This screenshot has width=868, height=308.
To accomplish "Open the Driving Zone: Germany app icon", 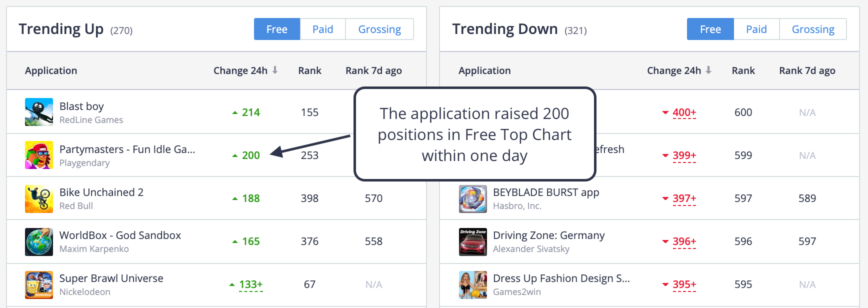I will click(x=473, y=241).
